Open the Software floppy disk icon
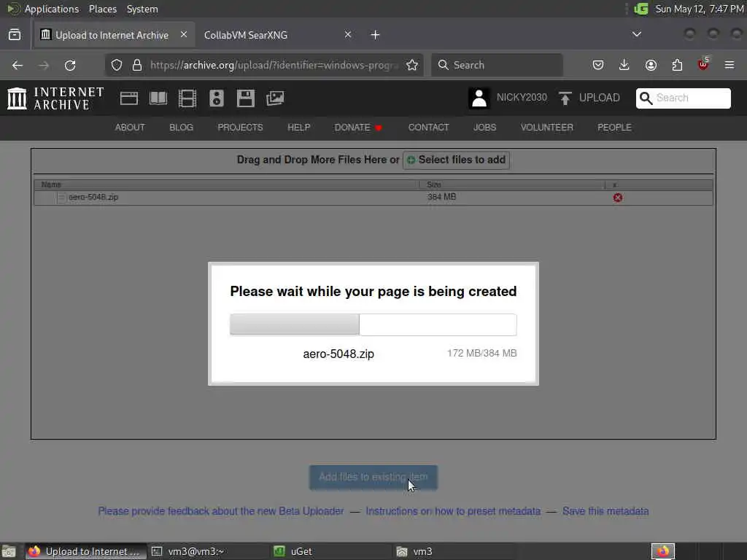 coord(245,98)
